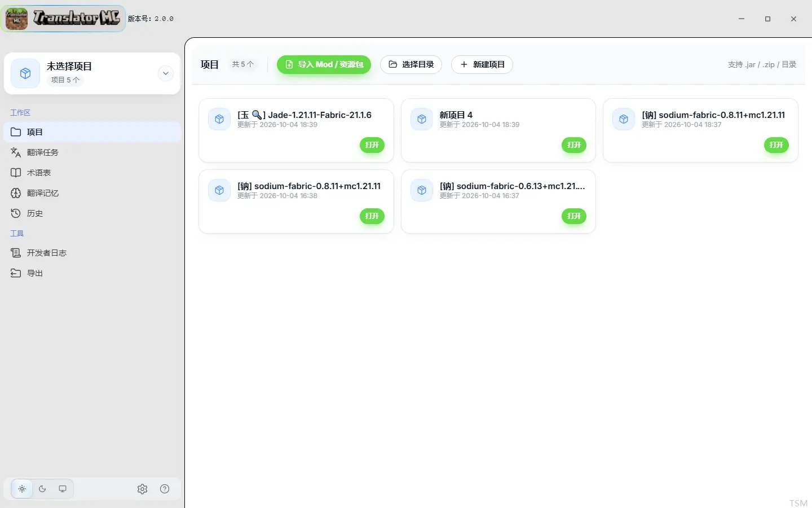Click the 支持 .jar / .zip / 目录 hint text

(x=762, y=64)
